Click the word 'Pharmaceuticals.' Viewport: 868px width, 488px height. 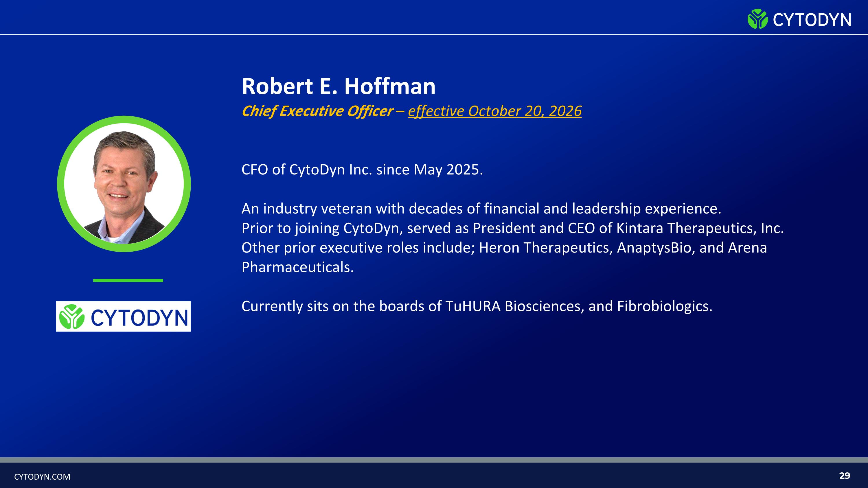click(297, 267)
